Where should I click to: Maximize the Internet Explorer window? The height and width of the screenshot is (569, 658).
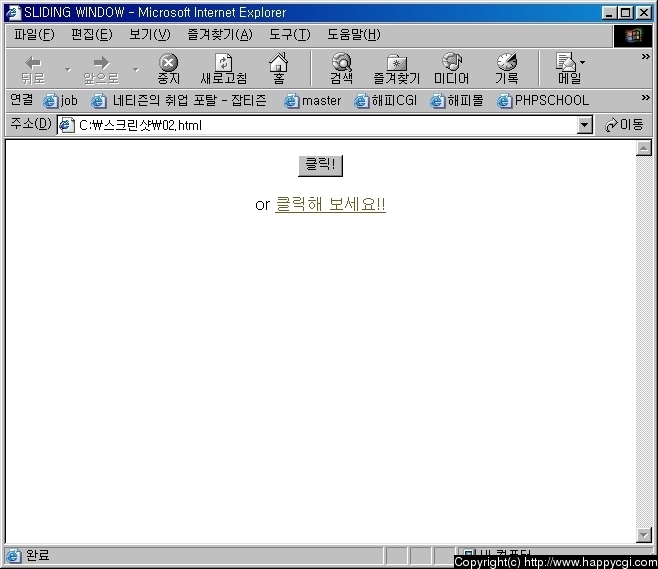pos(625,13)
